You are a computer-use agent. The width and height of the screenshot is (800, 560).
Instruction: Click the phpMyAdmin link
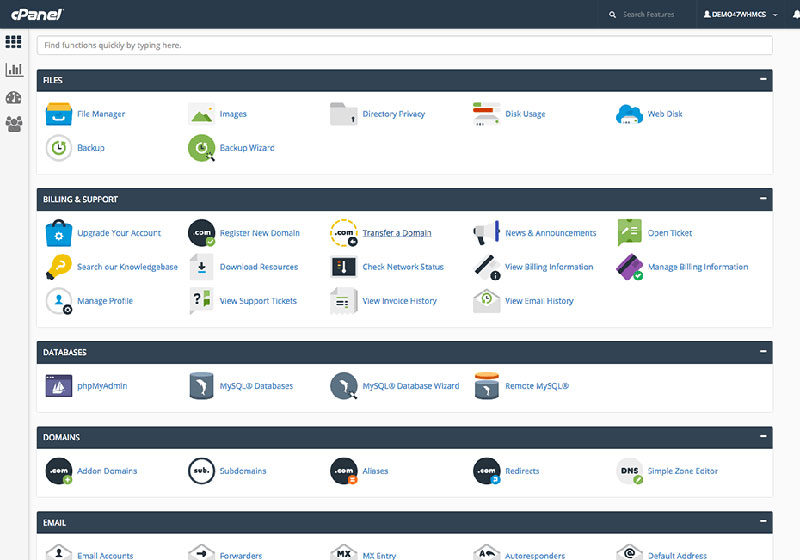pos(102,386)
